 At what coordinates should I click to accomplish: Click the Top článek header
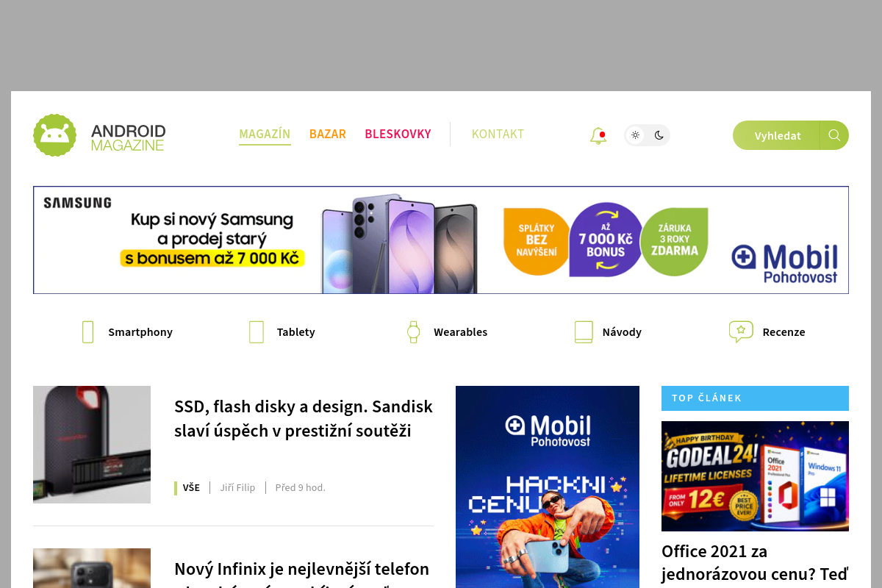coord(755,398)
